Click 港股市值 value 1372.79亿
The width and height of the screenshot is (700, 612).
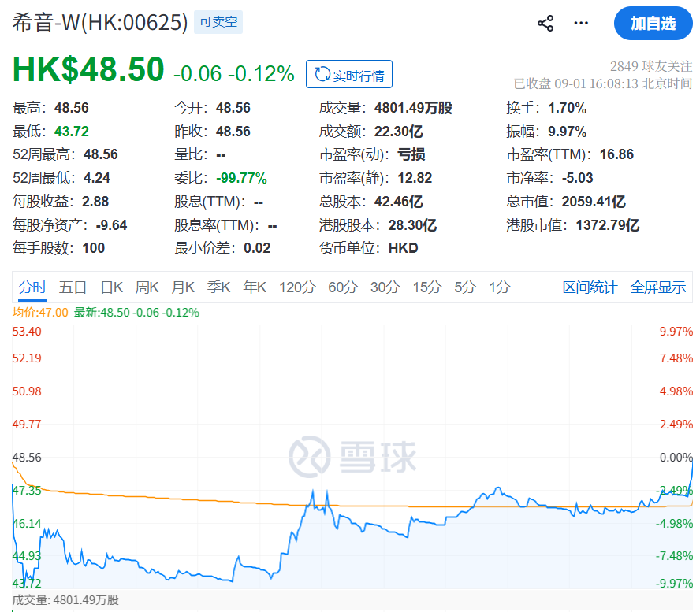[x=608, y=225]
